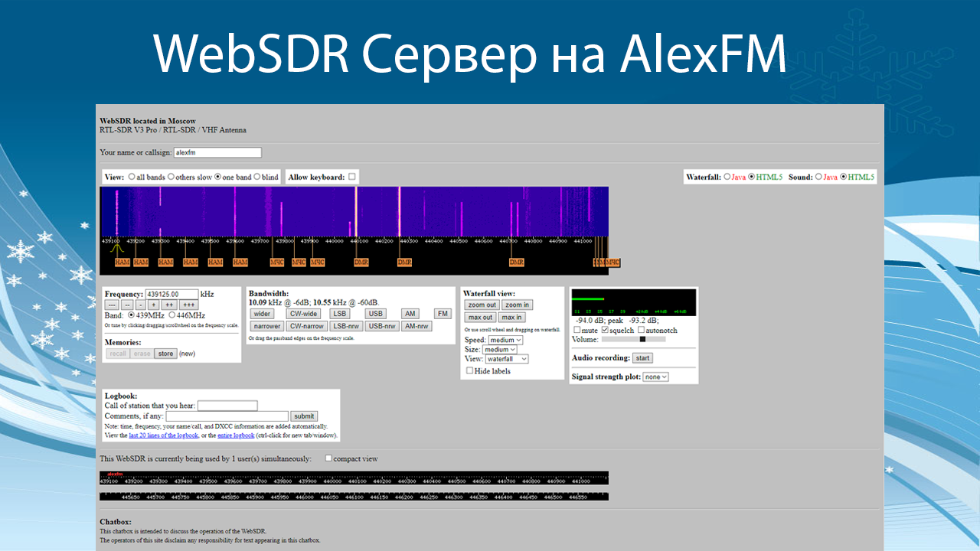The width and height of the screenshot is (980, 551).
Task: Enable the autonotch checkbox
Action: (641, 330)
